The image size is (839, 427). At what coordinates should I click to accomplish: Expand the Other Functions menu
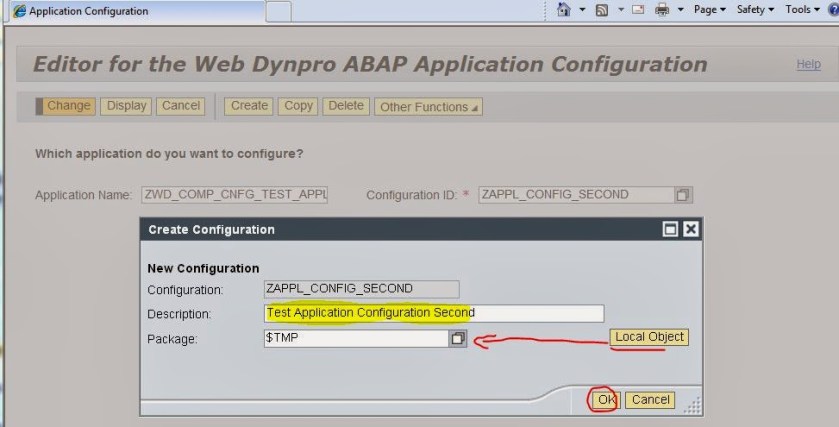pyautogui.click(x=428, y=106)
